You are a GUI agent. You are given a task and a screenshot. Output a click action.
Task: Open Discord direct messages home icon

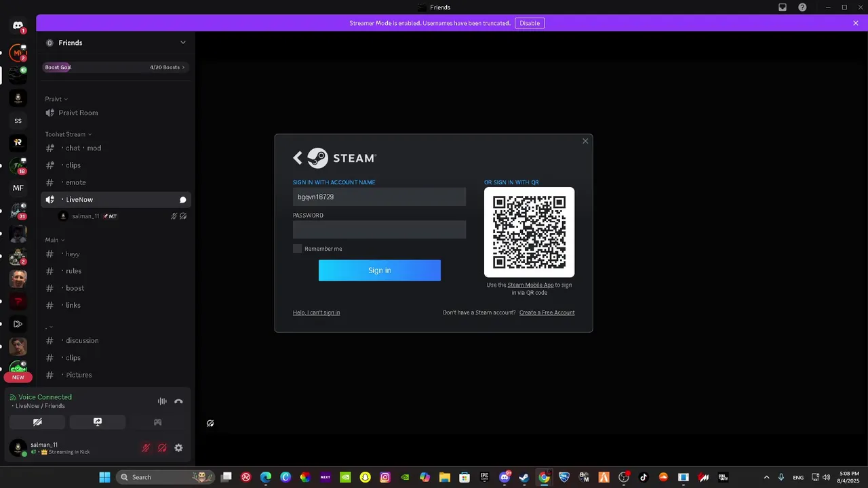[x=18, y=26]
